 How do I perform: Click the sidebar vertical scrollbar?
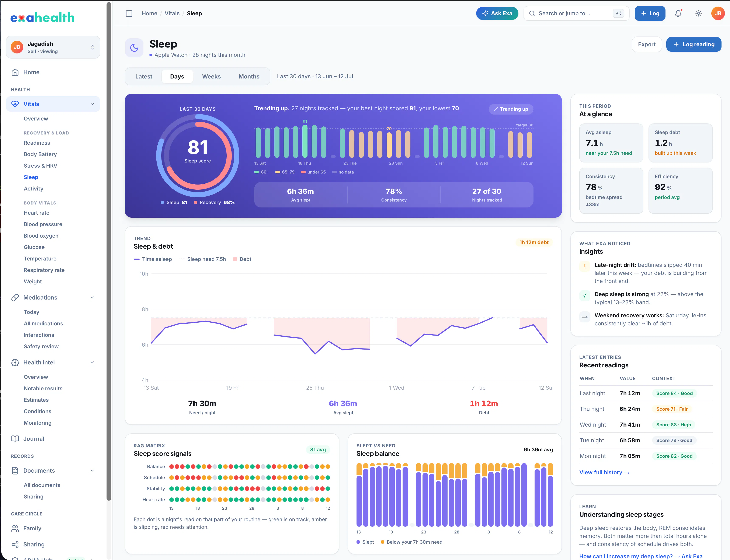point(109,252)
